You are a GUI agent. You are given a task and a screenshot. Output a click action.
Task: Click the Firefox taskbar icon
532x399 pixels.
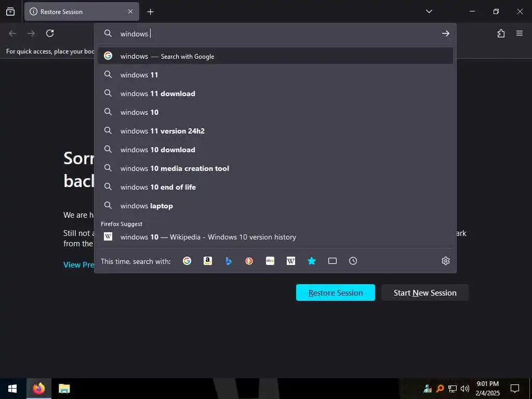[38, 389]
